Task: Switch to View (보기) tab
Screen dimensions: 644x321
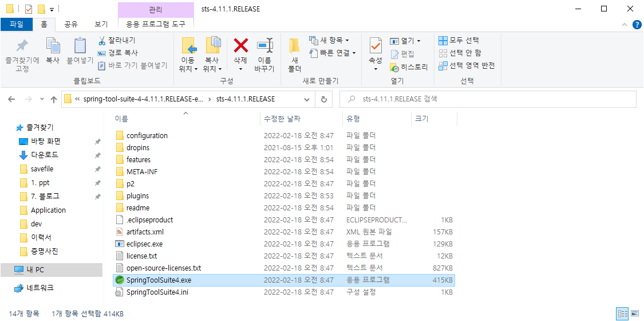Action: (x=101, y=24)
